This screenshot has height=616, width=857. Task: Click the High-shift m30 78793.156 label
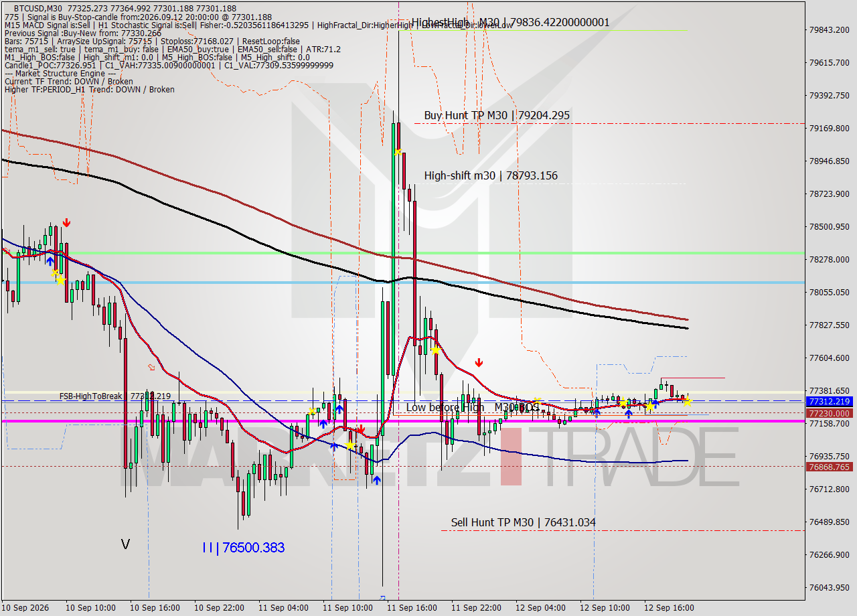491,175
